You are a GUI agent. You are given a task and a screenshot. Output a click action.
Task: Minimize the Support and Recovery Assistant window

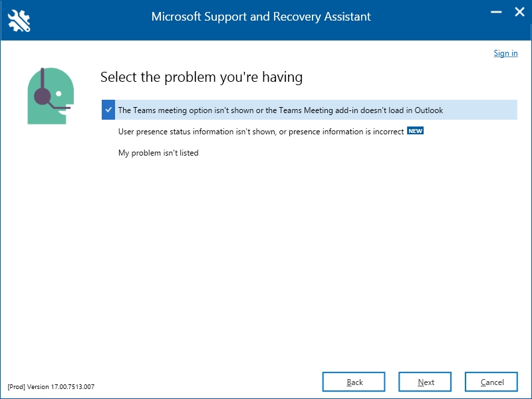click(x=495, y=13)
